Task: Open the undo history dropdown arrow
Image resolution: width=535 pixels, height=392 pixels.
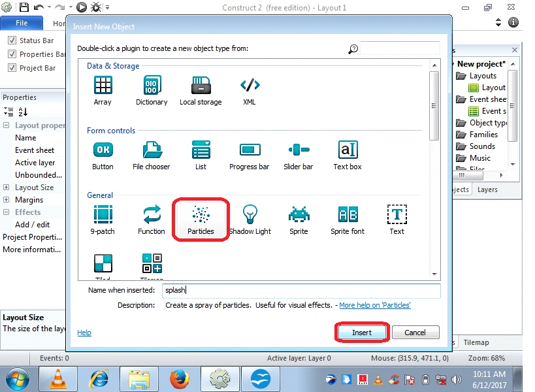Action: pyautogui.click(x=49, y=7)
